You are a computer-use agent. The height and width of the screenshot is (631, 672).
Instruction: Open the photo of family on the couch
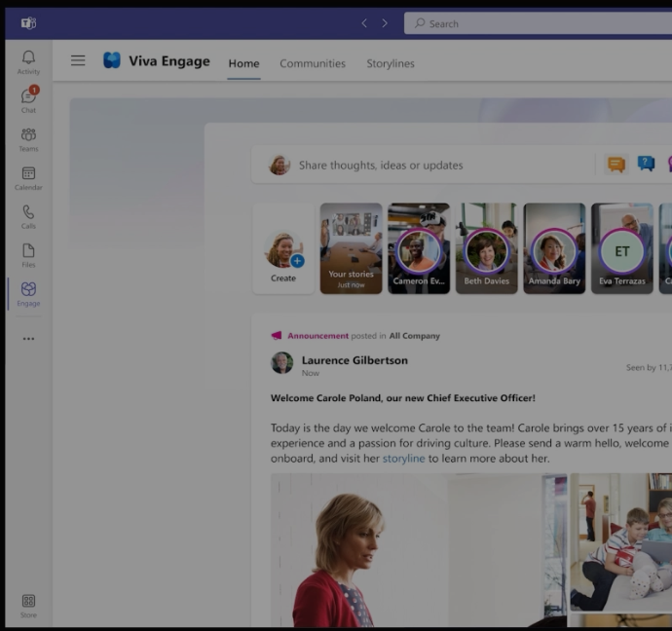pyautogui.click(x=621, y=541)
